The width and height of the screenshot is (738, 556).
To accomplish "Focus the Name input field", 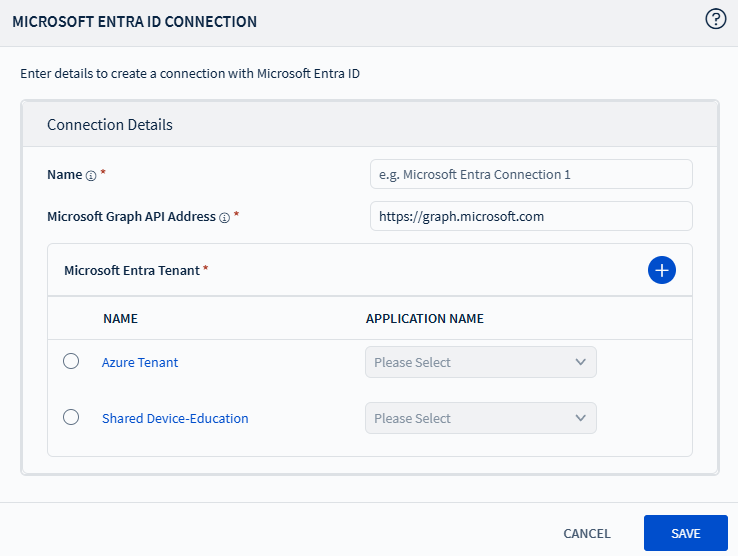I will 530,174.
